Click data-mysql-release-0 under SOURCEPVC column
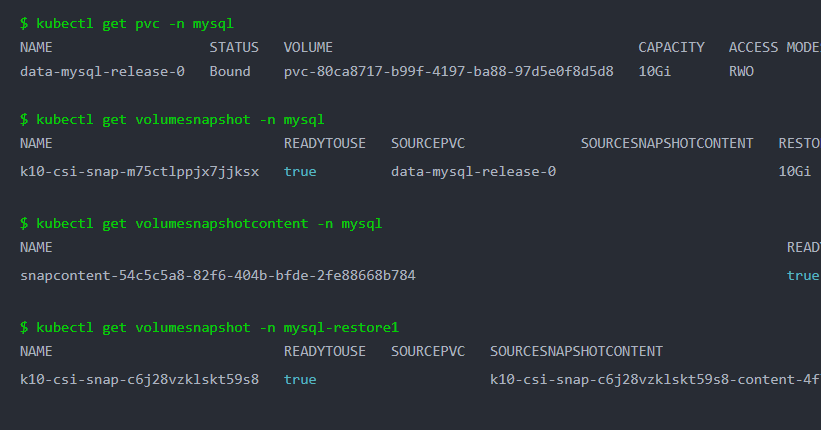This screenshot has height=430, width=821. (x=473, y=171)
